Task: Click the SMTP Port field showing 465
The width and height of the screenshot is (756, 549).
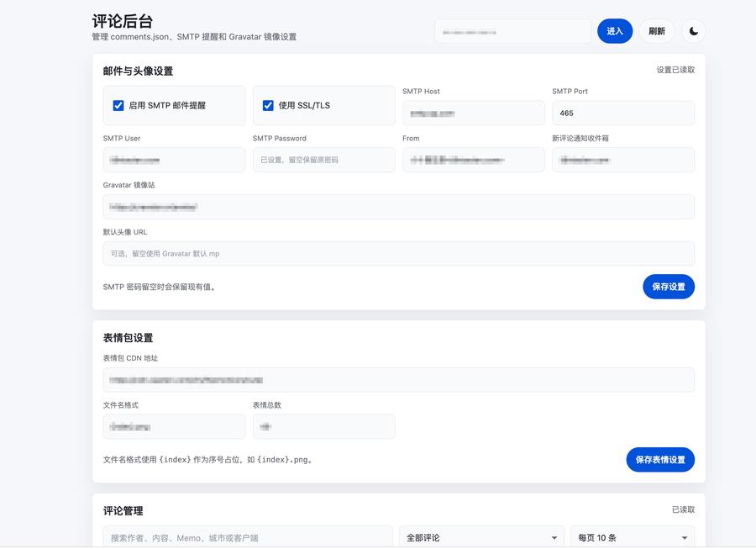Action: pyautogui.click(x=623, y=113)
